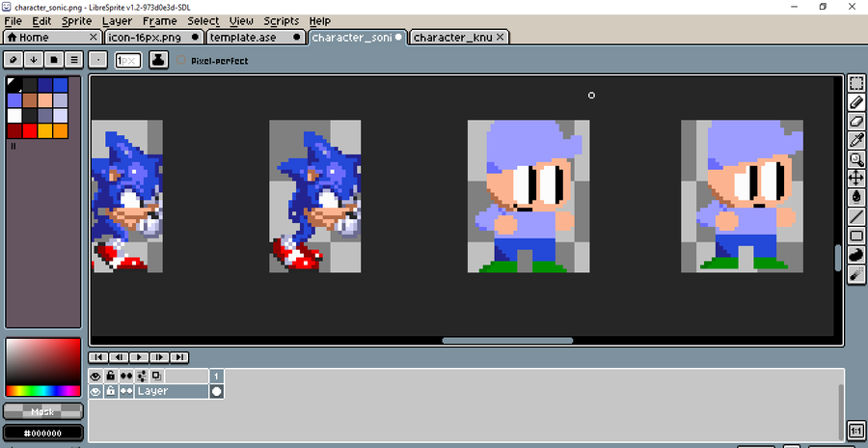This screenshot has width=868, height=448.
Task: Switch to the character_knu tab
Action: click(x=459, y=37)
